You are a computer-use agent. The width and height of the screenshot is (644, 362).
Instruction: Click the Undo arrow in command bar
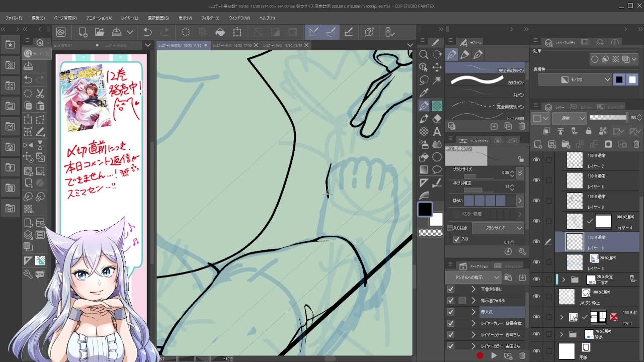(147, 32)
